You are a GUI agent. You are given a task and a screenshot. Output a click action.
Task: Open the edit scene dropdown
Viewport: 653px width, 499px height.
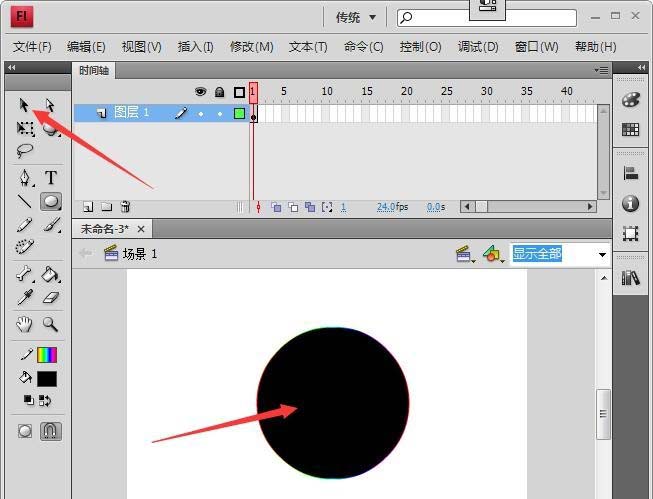(x=465, y=254)
